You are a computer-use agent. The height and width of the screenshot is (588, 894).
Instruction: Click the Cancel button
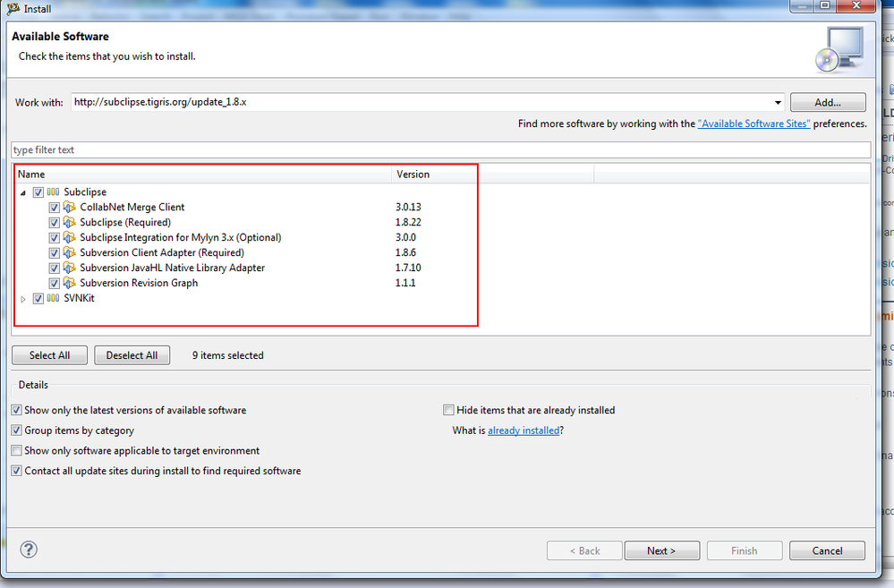point(827,550)
